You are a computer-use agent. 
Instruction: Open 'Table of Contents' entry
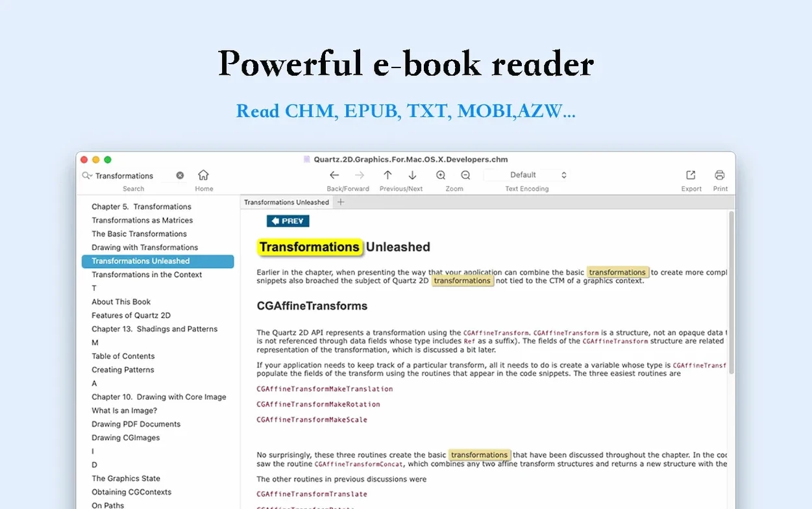tap(123, 356)
